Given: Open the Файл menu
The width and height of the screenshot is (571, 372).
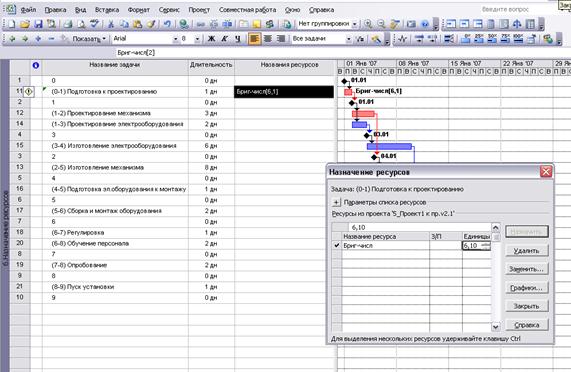Looking at the screenshot, I should [28, 10].
